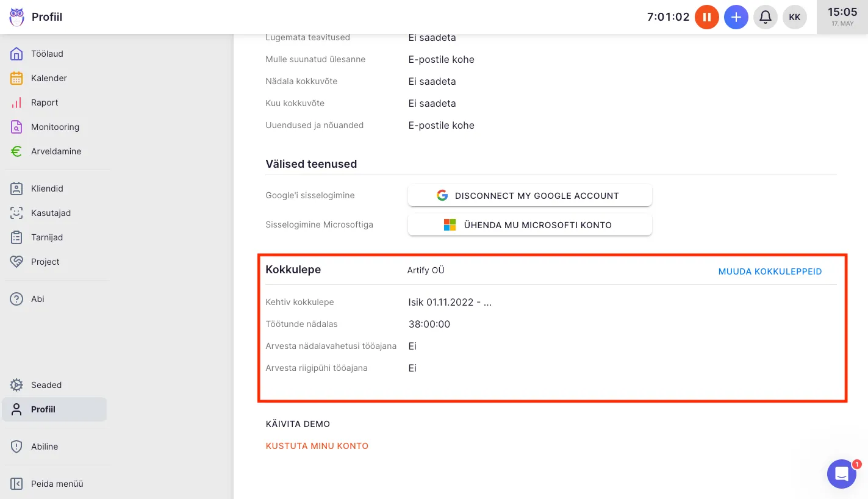Image resolution: width=868 pixels, height=499 pixels.
Task: Open Töölaud from sidebar
Action: coord(47,54)
